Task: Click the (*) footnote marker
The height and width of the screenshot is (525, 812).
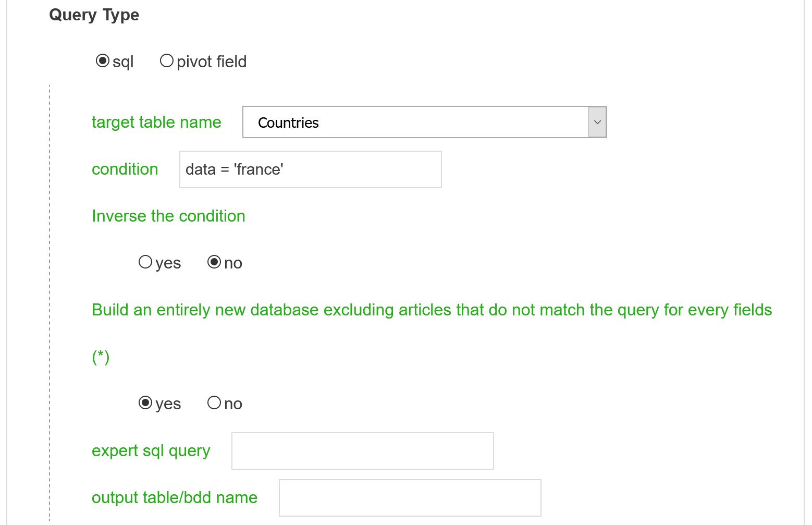Action: (101, 357)
